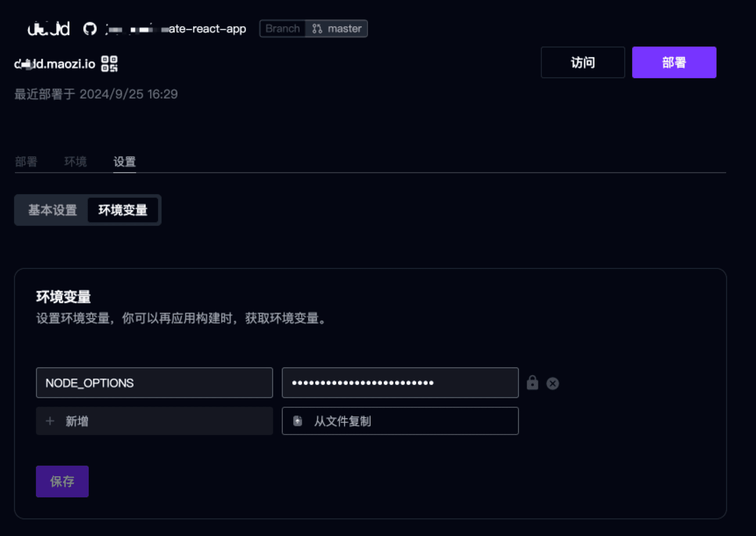This screenshot has width=756, height=536.
Task: Save variables with the 保存 button
Action: click(x=62, y=482)
